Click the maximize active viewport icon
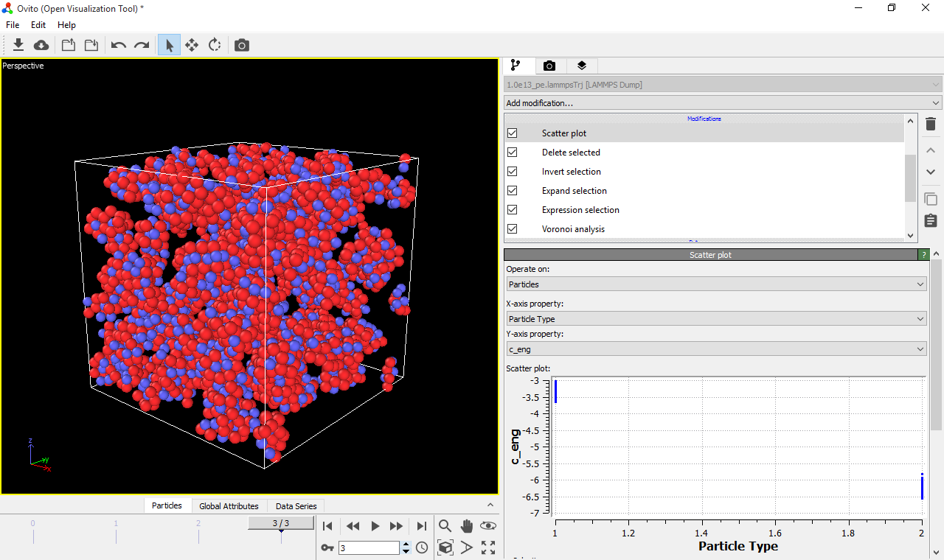This screenshot has width=944, height=560. point(488,547)
